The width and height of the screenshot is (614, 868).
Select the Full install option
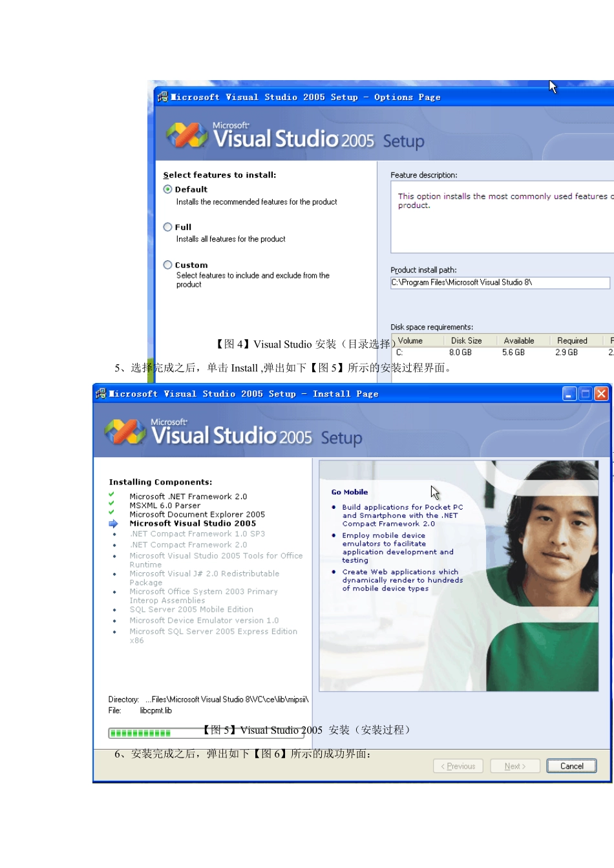[x=168, y=227]
